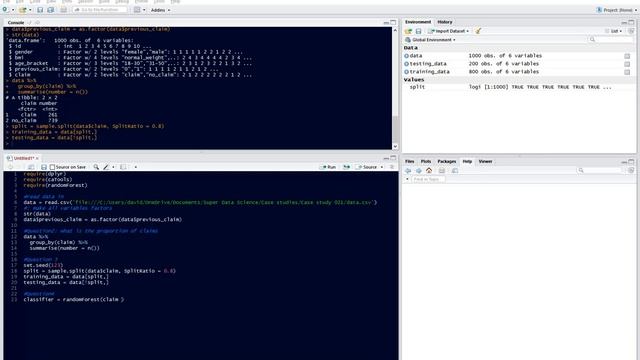
Task: Open the List view dropdown in Environment
Action: (613, 31)
